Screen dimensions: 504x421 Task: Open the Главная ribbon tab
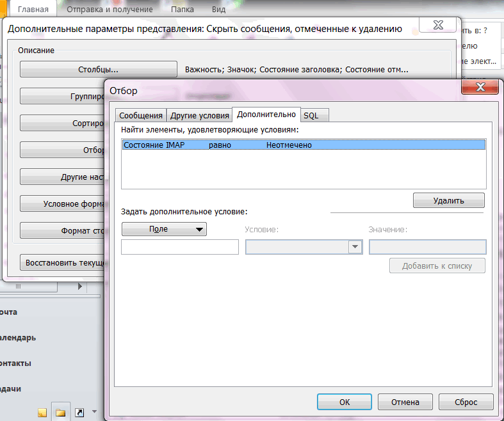click(33, 10)
